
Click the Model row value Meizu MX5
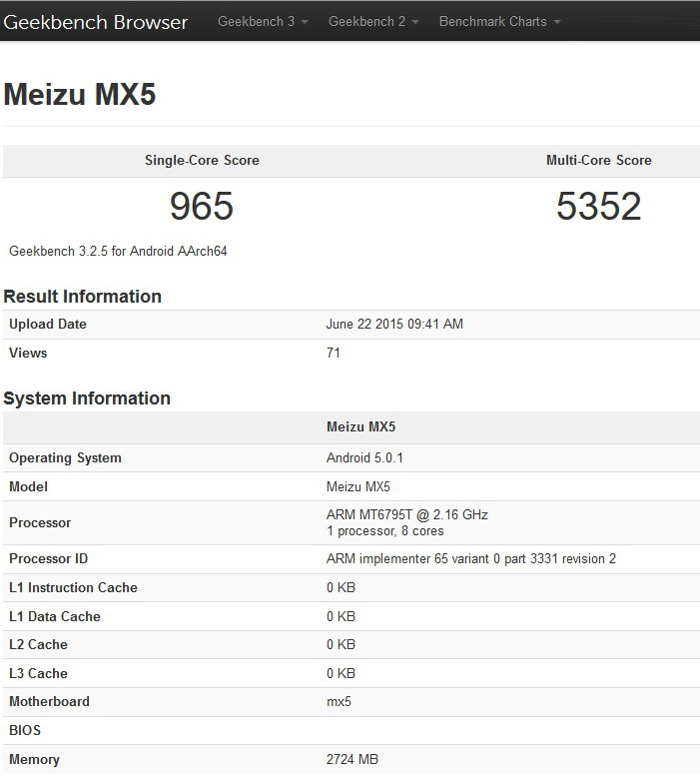[x=357, y=487]
